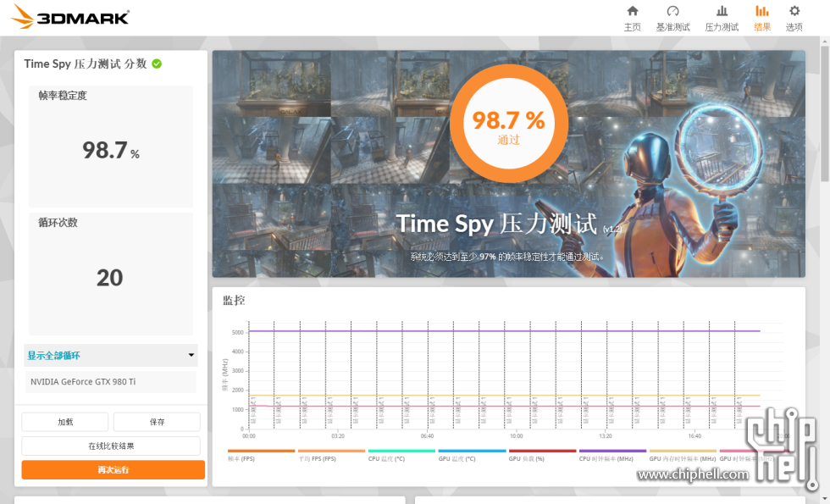Click the Time Spy 压力测试 分数 title
Viewport: 830px width, 504px height.
click(86, 64)
